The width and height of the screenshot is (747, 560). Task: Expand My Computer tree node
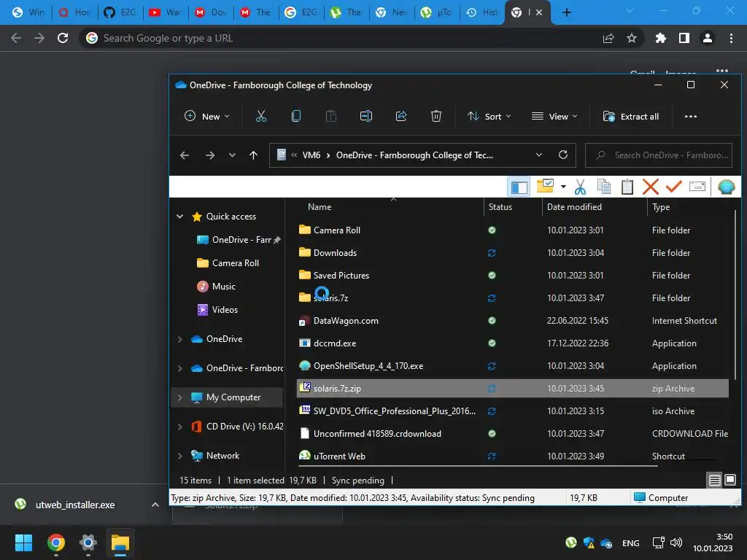pos(179,397)
